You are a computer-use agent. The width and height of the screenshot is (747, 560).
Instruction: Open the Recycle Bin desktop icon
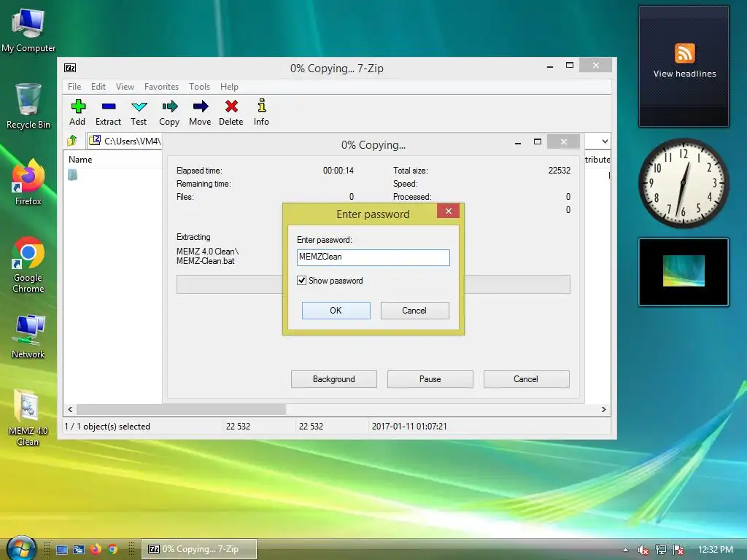click(x=28, y=106)
